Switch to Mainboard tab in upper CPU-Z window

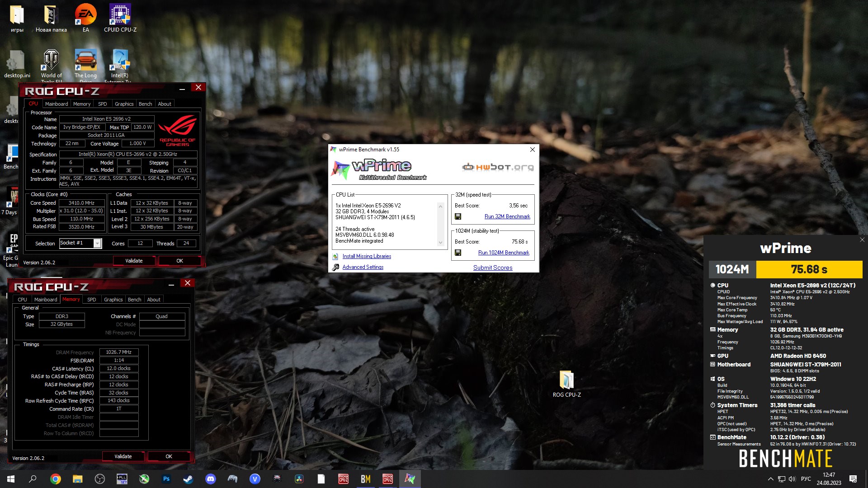coord(57,104)
